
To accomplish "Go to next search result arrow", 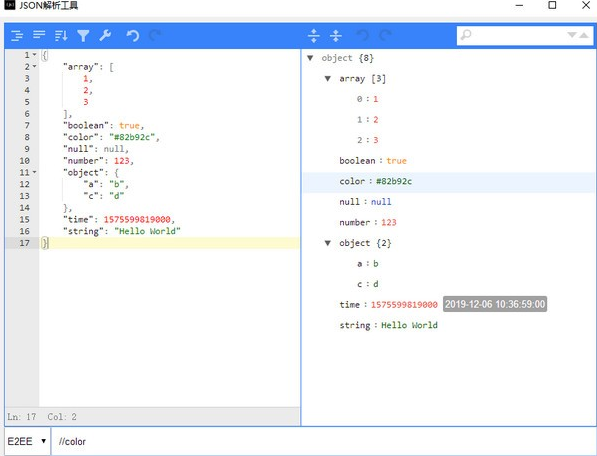I will tap(572, 35).
